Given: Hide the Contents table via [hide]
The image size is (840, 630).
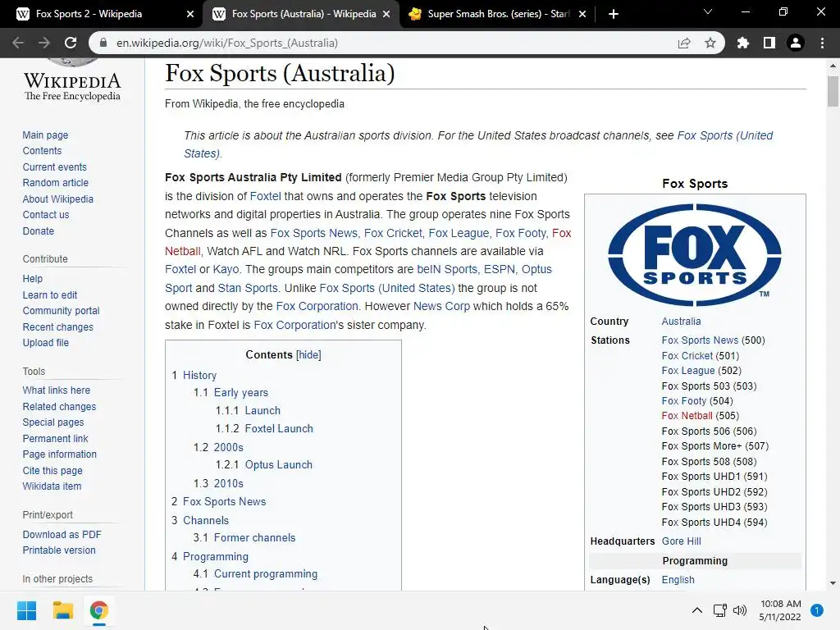Looking at the screenshot, I should tap(308, 354).
